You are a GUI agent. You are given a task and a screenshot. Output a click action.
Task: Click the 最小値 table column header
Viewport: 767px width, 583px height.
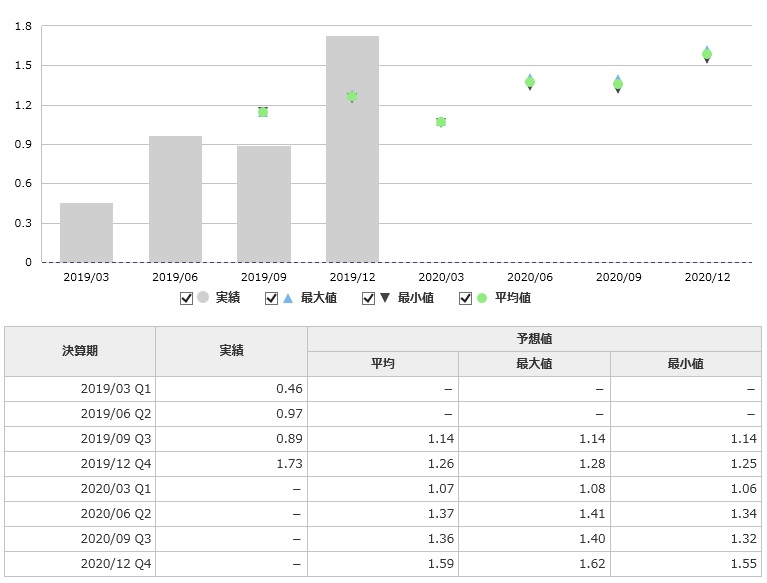pos(686,364)
